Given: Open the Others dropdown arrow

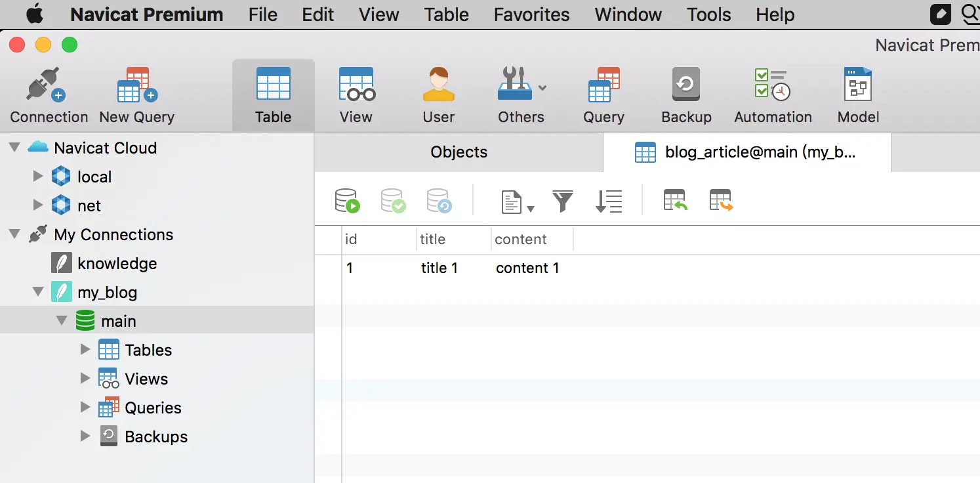Looking at the screenshot, I should coord(542,88).
